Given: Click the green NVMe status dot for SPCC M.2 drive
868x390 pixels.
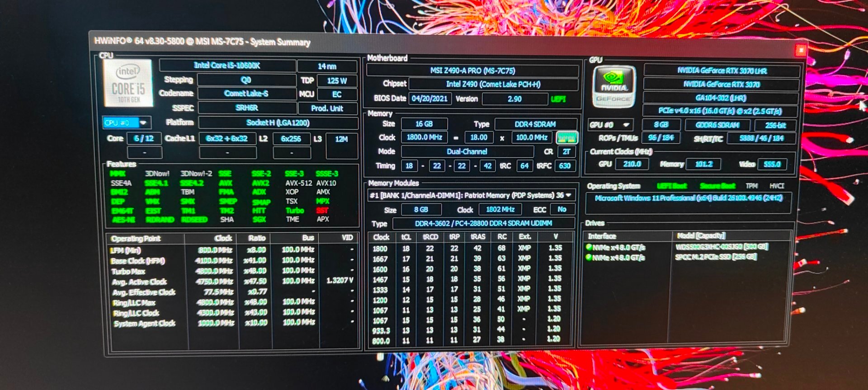Looking at the screenshot, I should 589,257.
